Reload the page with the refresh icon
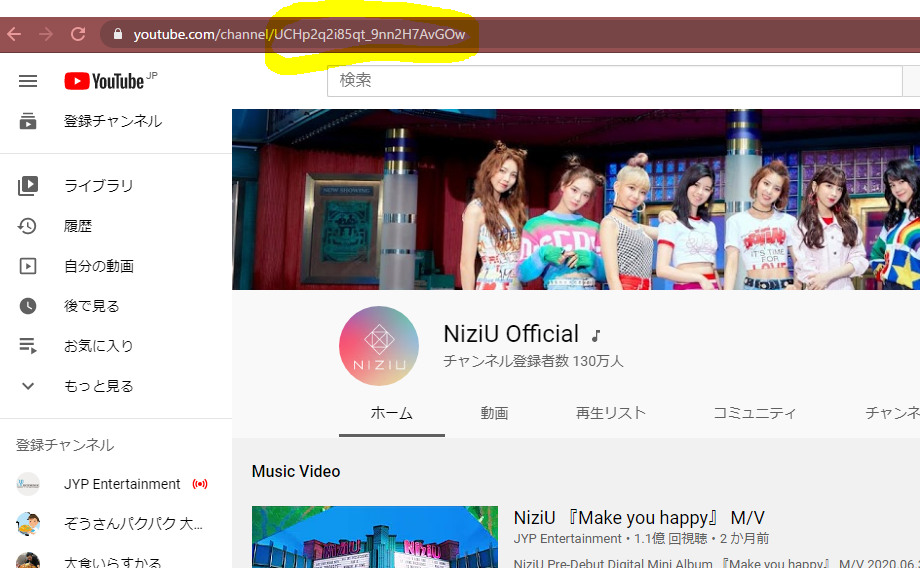Image resolution: width=920 pixels, height=568 pixels. [78, 34]
